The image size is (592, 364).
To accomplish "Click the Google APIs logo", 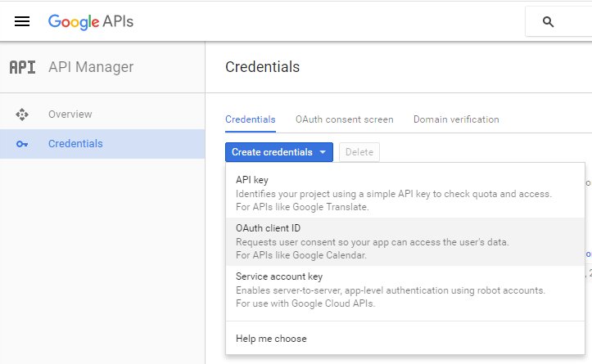I will tap(90, 21).
